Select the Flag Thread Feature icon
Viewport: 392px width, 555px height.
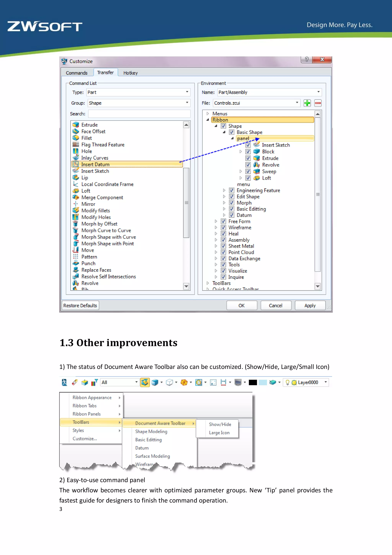[76, 144]
